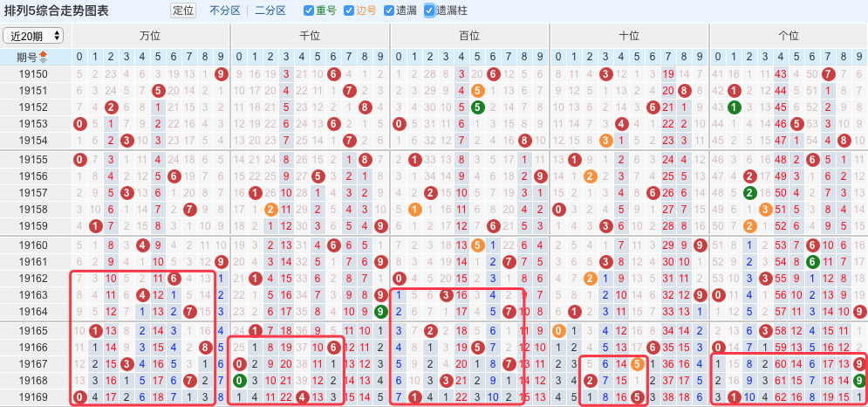
Task: Click the missing count 62 in 个位 row 19169
Action: (x=781, y=397)
